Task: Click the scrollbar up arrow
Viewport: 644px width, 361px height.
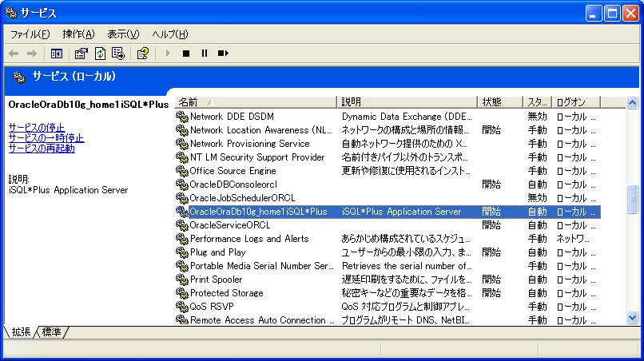Action: click(633, 102)
